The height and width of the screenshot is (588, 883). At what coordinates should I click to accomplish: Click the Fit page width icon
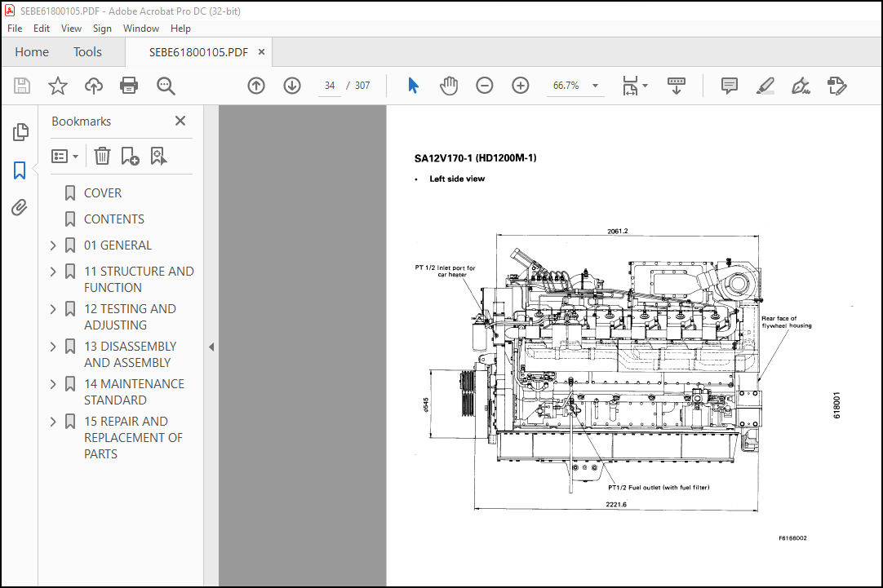click(x=630, y=86)
